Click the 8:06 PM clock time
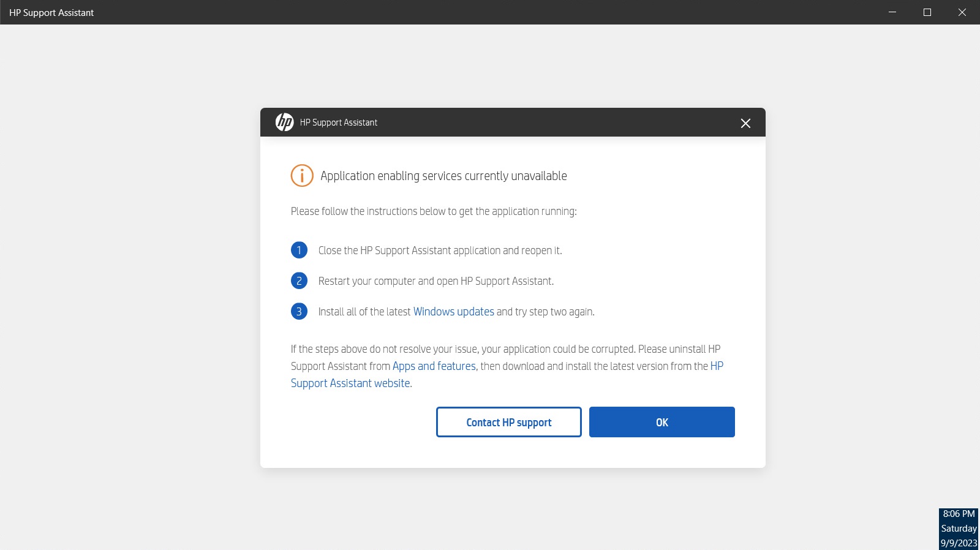980x550 pixels. tap(959, 514)
